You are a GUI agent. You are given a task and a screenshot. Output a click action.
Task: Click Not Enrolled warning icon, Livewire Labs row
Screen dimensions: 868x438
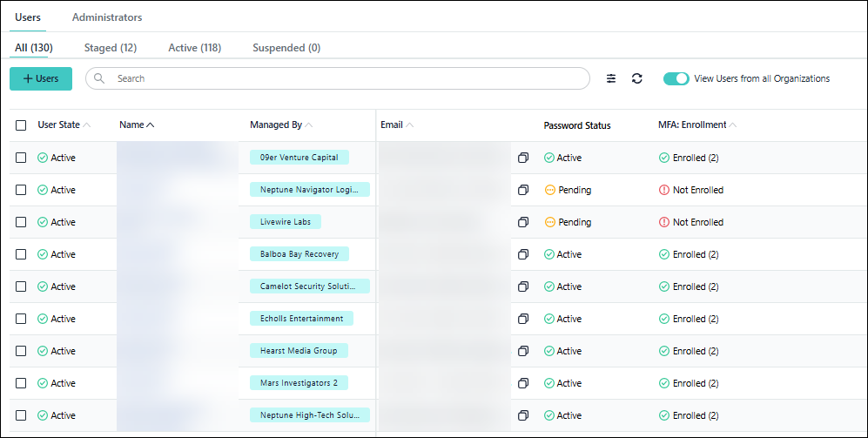[663, 222]
